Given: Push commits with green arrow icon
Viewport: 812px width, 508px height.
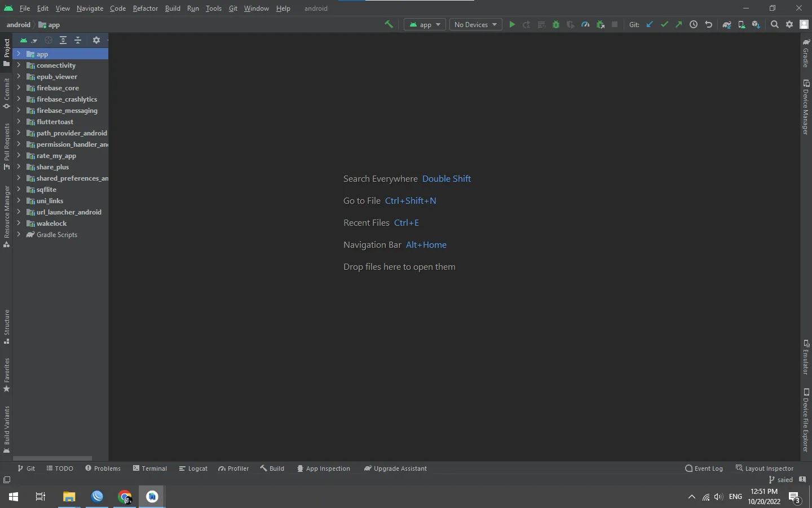Looking at the screenshot, I should click(x=679, y=24).
